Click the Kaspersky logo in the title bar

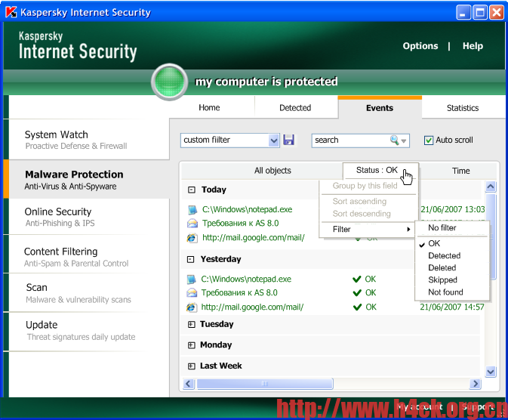click(x=11, y=12)
